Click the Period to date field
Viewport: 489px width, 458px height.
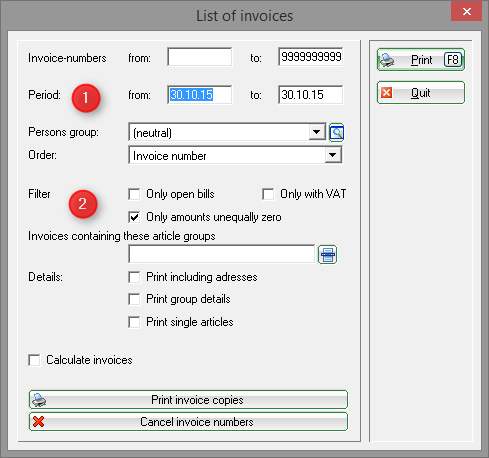pyautogui.click(x=310, y=95)
